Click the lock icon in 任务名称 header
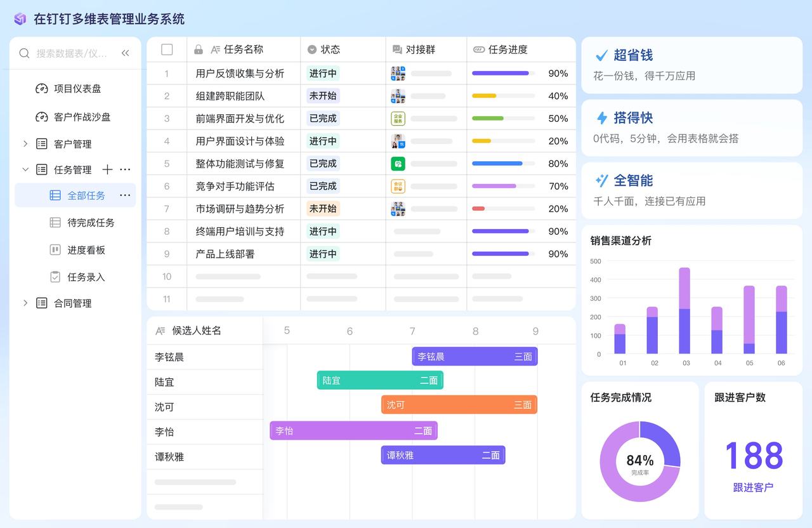Viewport: 812px width, 528px height. tap(199, 49)
